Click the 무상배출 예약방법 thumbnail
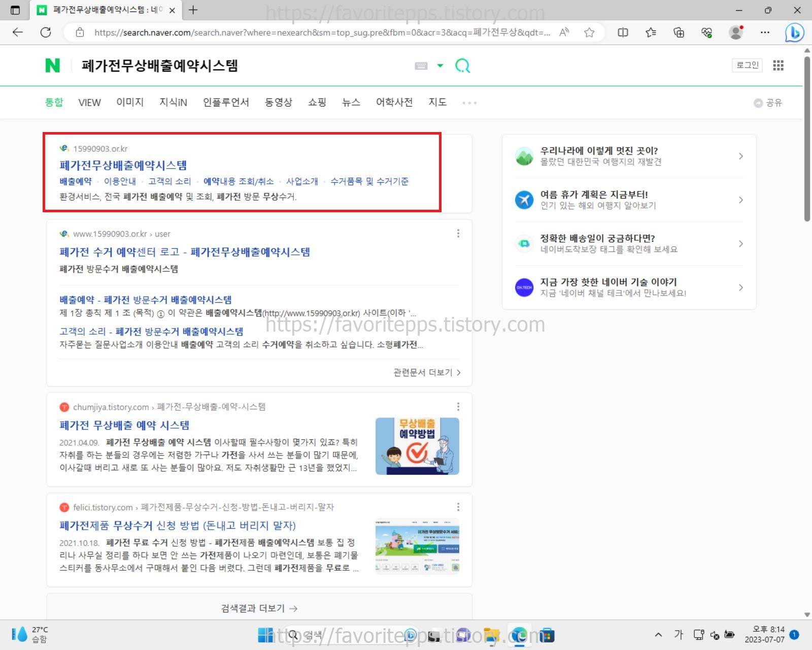 tap(417, 446)
